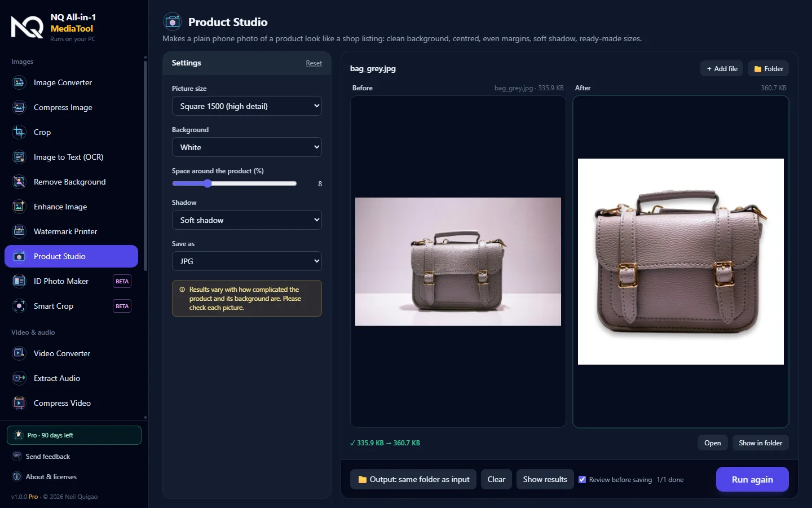Viewport: 812px width, 508px height.
Task: Open the Image to Text (OCR) icon
Action: pos(19,157)
